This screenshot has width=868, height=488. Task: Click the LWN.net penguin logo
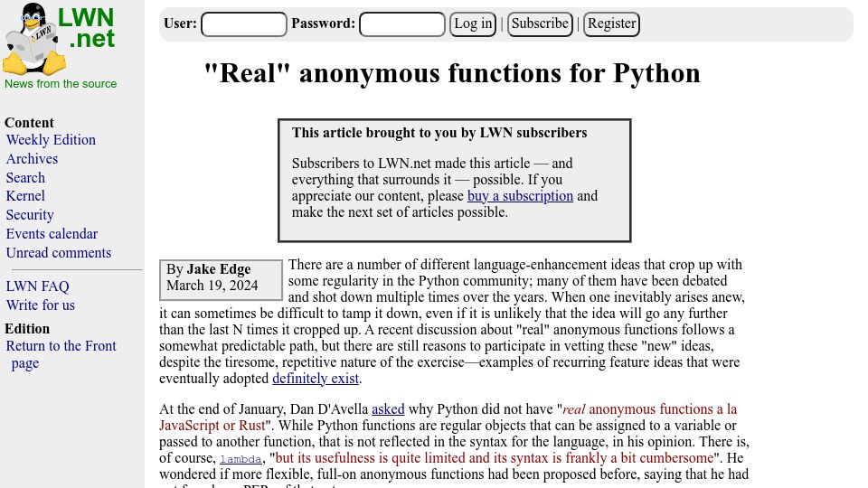tap(60, 39)
